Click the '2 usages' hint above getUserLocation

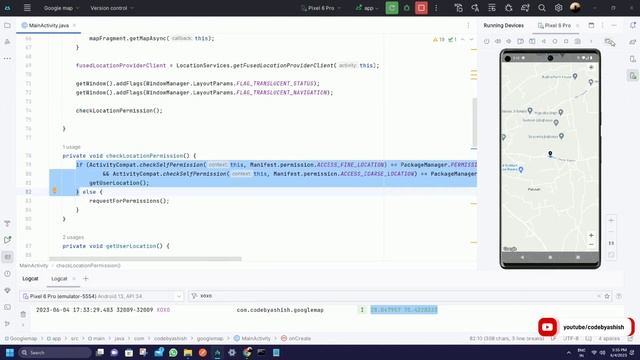(x=73, y=237)
